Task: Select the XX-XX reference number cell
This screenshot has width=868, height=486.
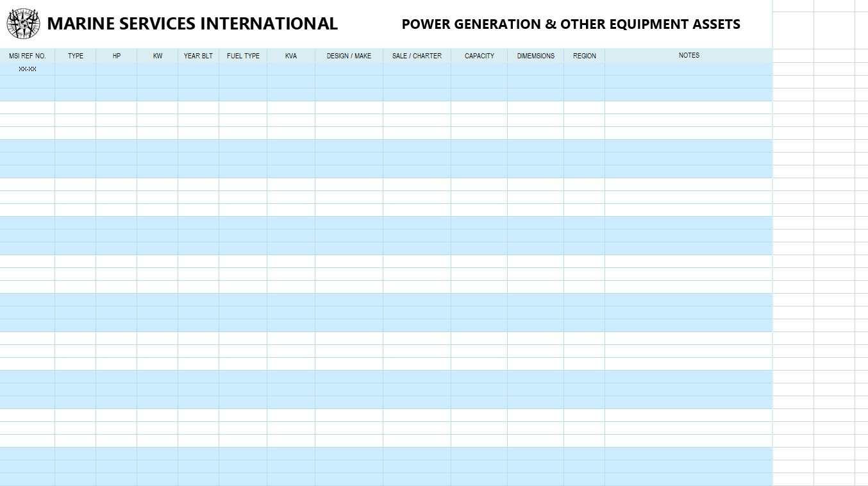Action: pos(28,69)
